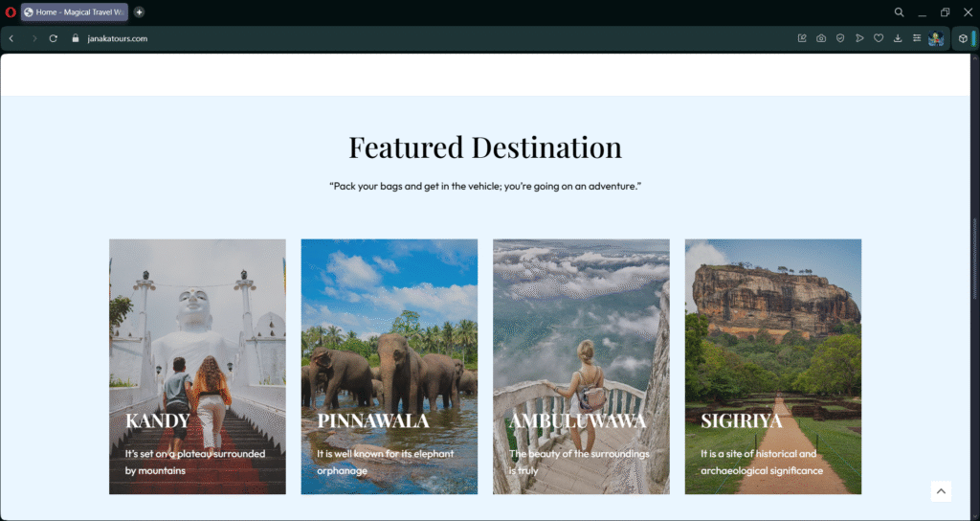
Task: Go back to the previous page
Action: pyautogui.click(x=11, y=38)
